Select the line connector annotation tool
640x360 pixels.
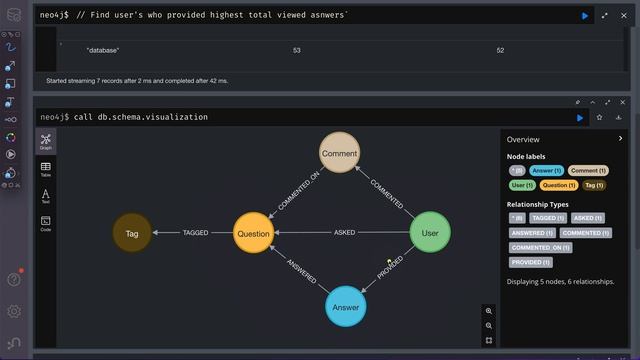click(11, 120)
